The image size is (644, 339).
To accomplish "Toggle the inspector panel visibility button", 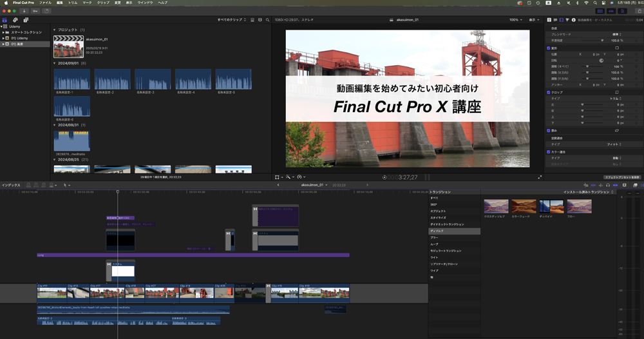I will 623,11.
